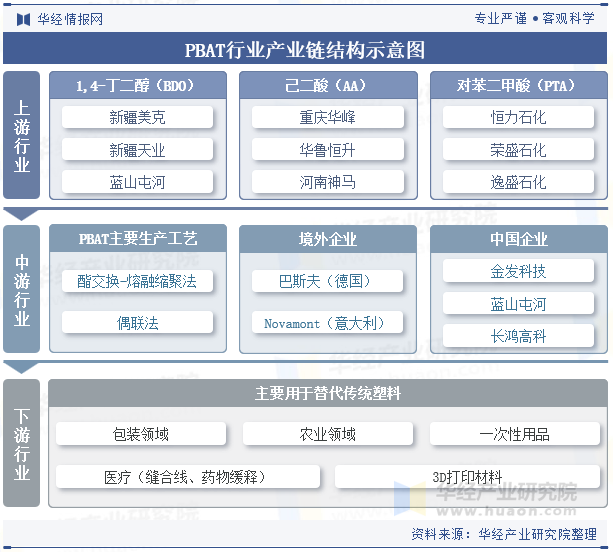Select the 3D打印材料 box

point(468,477)
